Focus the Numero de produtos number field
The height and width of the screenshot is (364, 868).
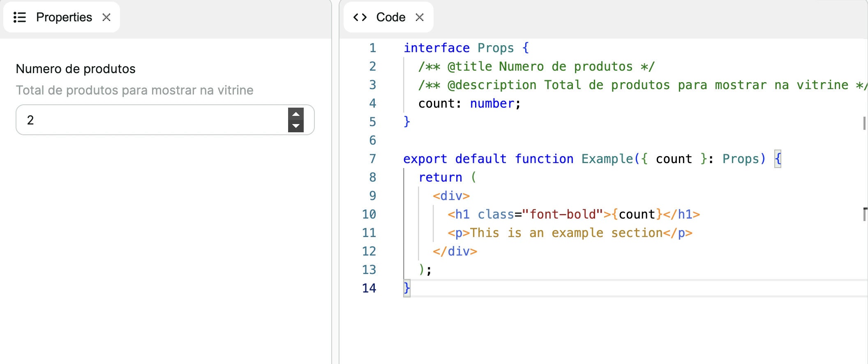(165, 120)
